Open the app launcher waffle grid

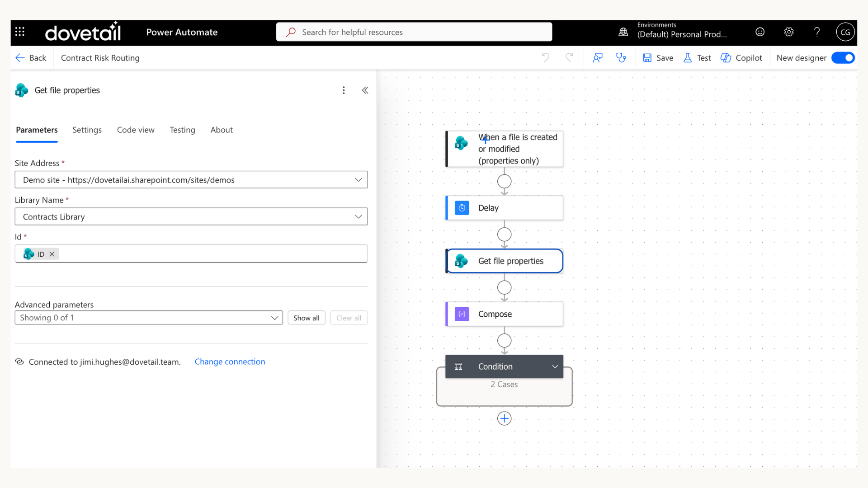tap(20, 32)
